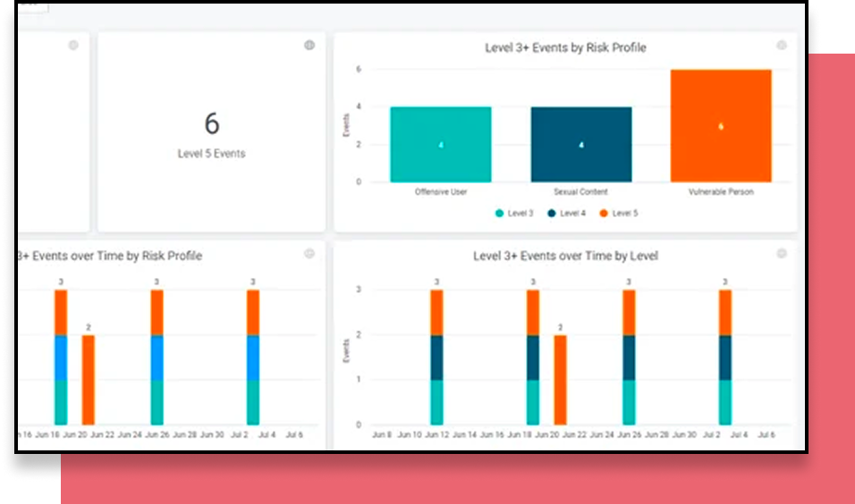The image size is (855, 504).
Task: Click dark blue segment of Jun 26 bar in by Level chart
Action: [x=629, y=357]
